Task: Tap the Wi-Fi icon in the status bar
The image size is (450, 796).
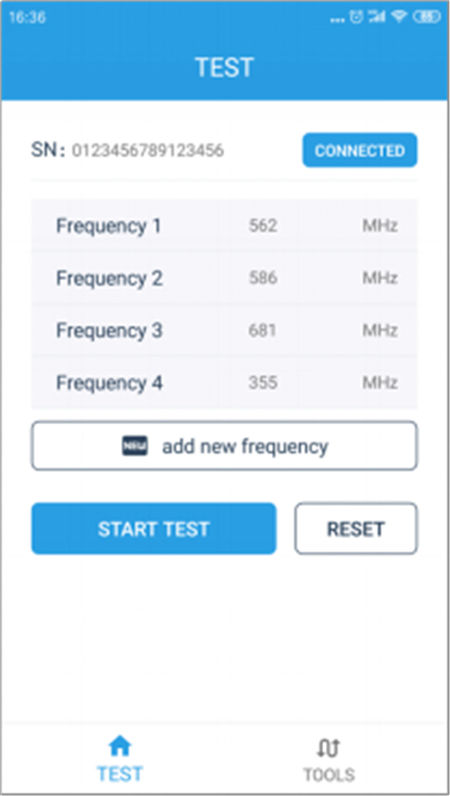Action: click(400, 17)
